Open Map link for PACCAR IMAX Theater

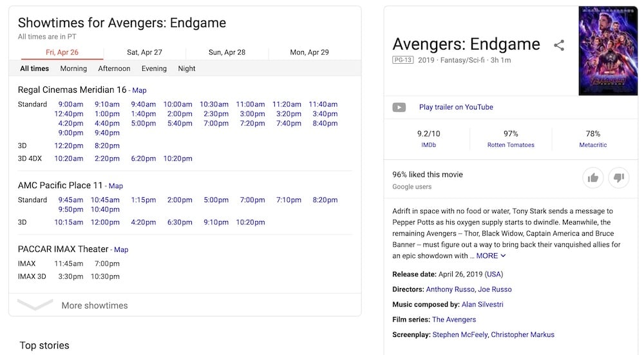[121, 250]
